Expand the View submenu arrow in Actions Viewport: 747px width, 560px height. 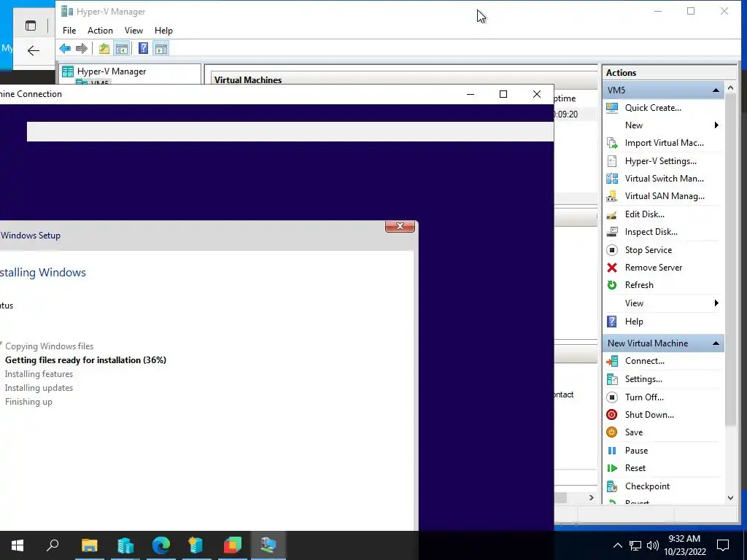(x=716, y=303)
